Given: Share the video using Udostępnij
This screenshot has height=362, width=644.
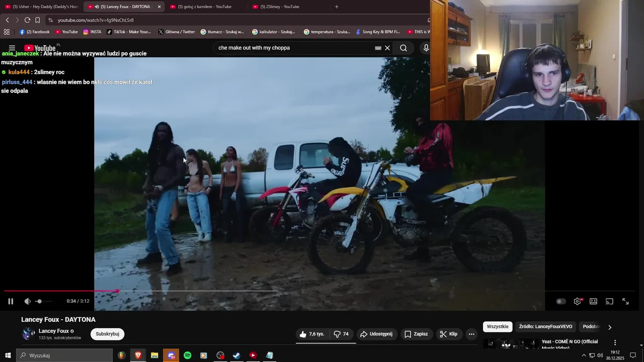Looking at the screenshot, I should 376,334.
